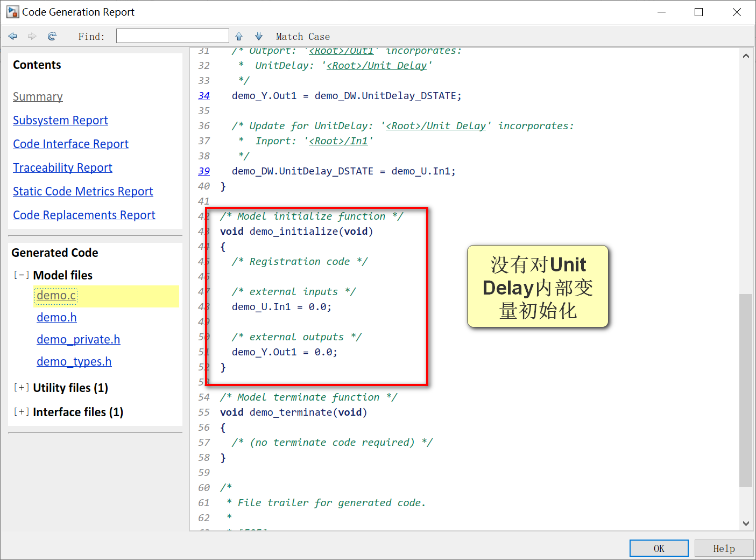756x560 pixels.
Task: Click the Forward navigation arrow
Action: pyautogui.click(x=32, y=36)
